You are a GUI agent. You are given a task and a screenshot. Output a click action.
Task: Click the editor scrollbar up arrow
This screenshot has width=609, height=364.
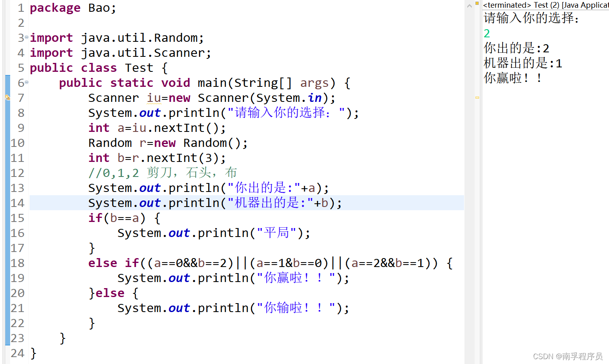point(469,6)
